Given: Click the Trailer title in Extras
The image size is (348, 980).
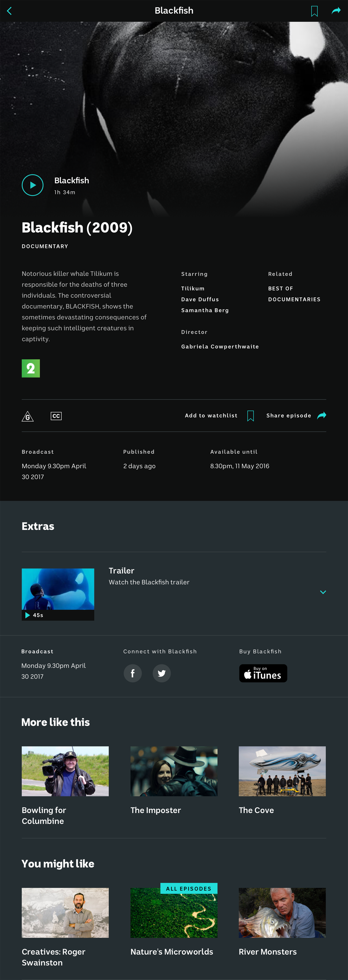Looking at the screenshot, I should tap(121, 570).
